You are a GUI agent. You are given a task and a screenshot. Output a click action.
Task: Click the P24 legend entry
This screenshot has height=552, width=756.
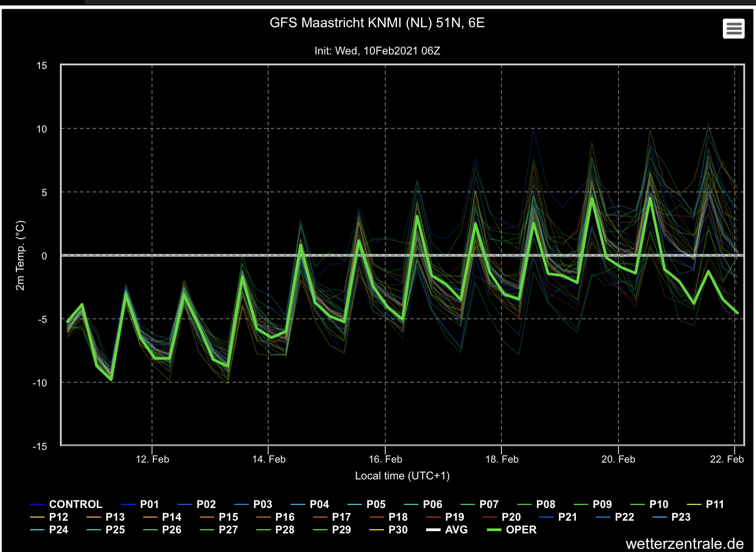tap(49, 530)
